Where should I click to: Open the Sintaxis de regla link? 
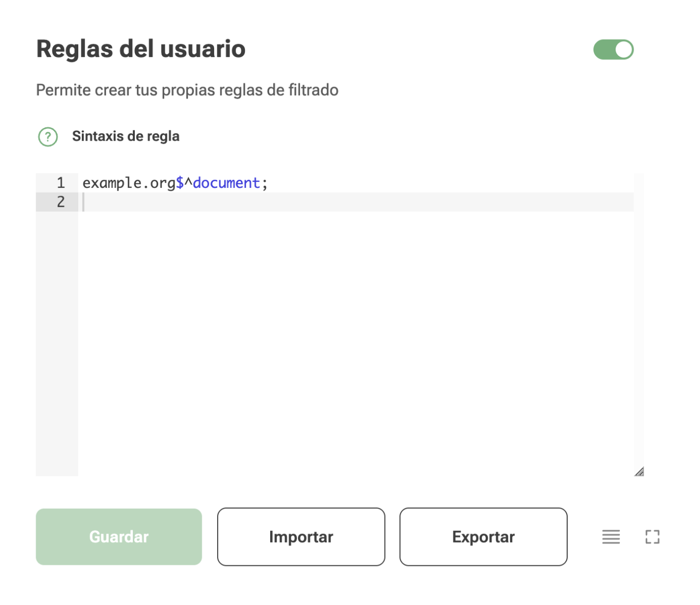[x=126, y=136]
